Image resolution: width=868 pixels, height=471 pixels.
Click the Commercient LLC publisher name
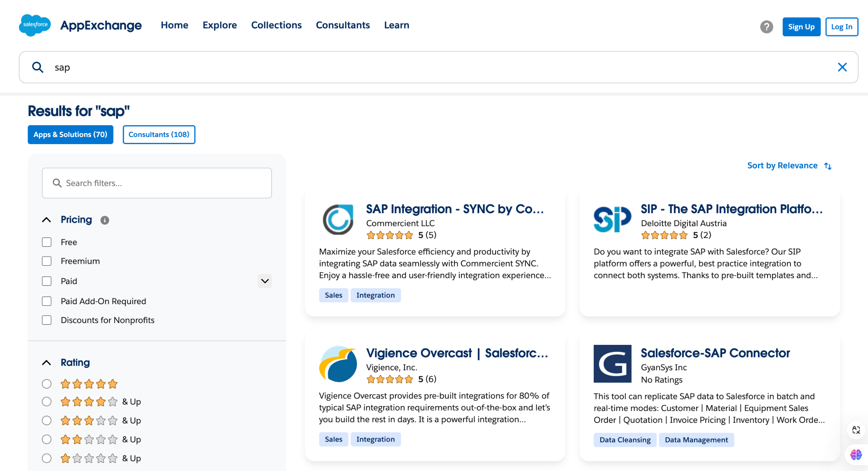[x=400, y=223]
